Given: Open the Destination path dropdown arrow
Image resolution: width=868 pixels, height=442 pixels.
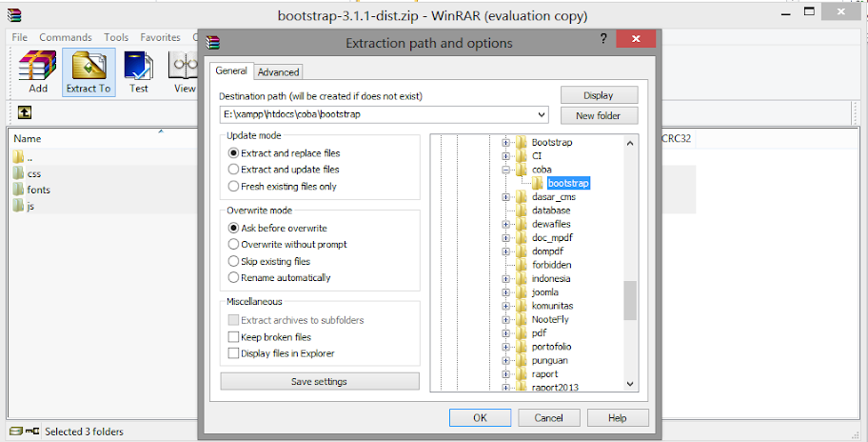Looking at the screenshot, I should coord(542,114).
